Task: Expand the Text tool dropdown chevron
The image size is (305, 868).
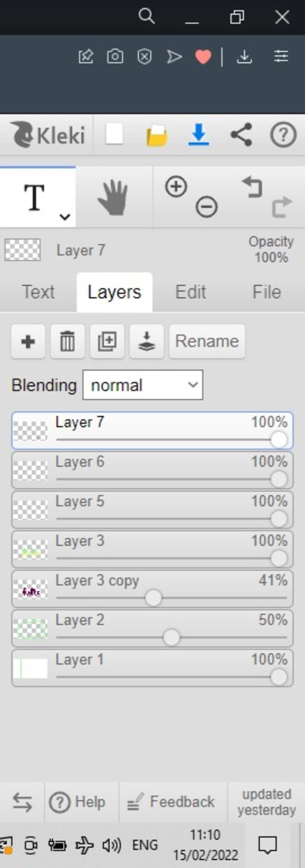Action: [65, 217]
